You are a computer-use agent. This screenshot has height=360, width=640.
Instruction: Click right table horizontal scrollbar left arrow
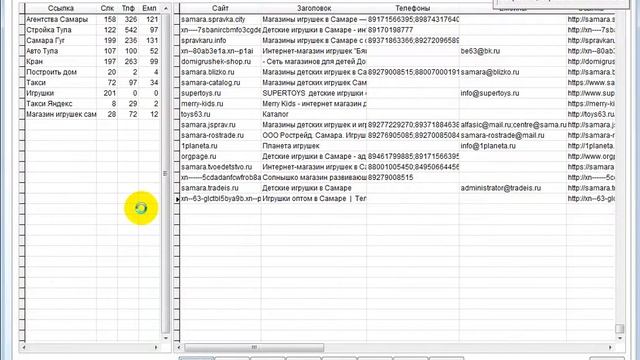coord(179,348)
